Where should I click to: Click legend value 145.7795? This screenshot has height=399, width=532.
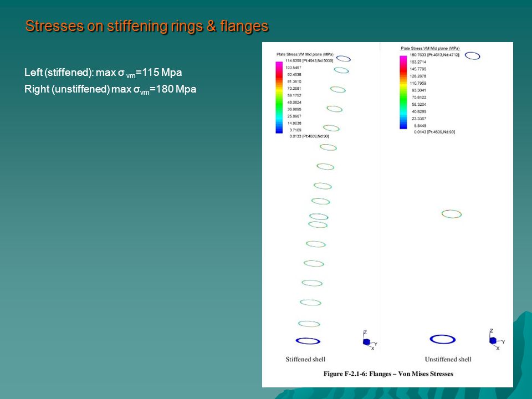point(418,69)
